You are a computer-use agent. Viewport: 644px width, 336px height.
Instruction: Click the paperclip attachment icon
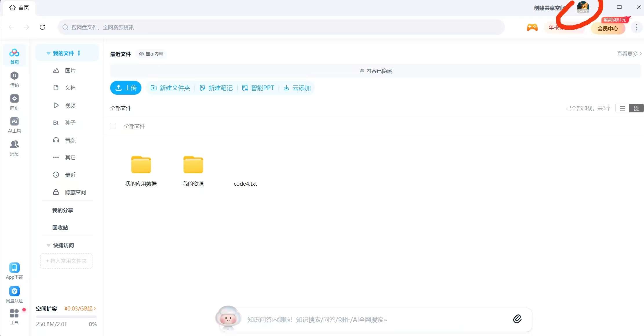pyautogui.click(x=517, y=319)
